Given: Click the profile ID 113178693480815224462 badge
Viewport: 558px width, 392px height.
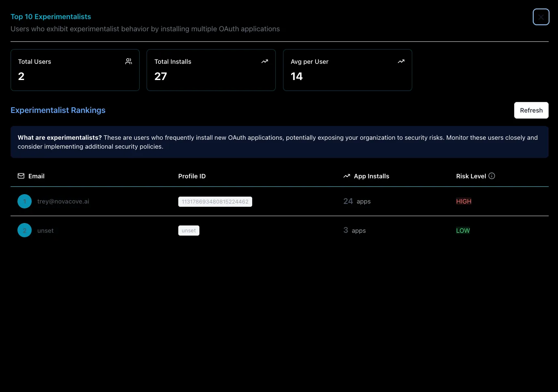Looking at the screenshot, I should (x=215, y=202).
